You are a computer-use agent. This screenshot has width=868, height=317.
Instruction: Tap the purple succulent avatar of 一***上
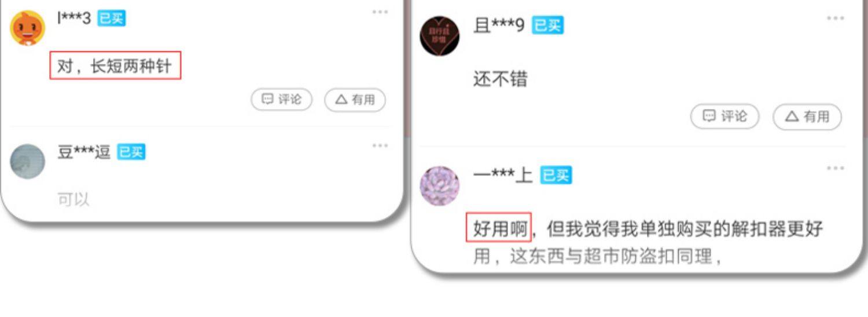[x=440, y=186]
